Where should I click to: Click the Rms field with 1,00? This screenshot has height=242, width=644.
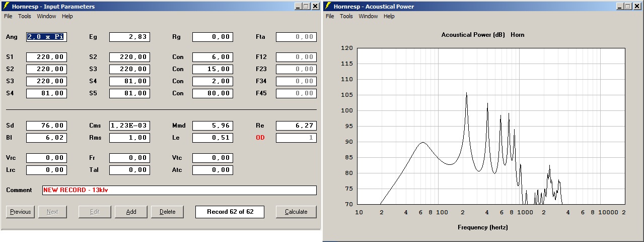pyautogui.click(x=129, y=138)
